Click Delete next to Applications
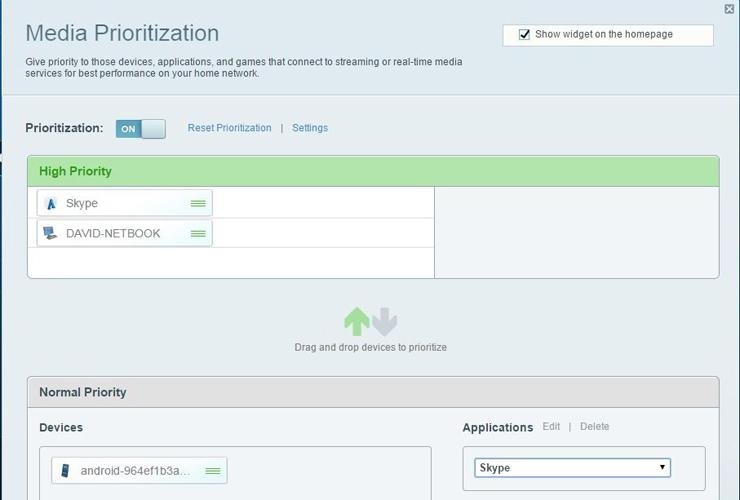 (594, 426)
